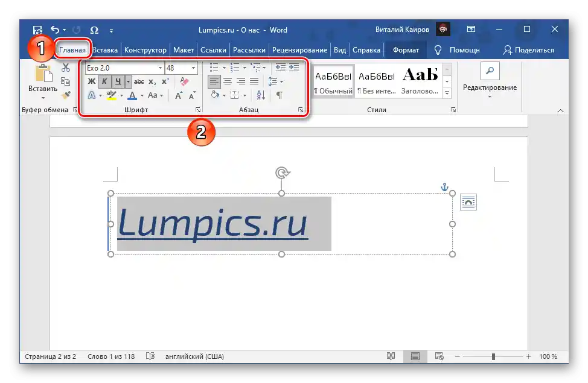Decrease font size with A down icon
The width and height of the screenshot is (588, 383).
click(x=193, y=95)
